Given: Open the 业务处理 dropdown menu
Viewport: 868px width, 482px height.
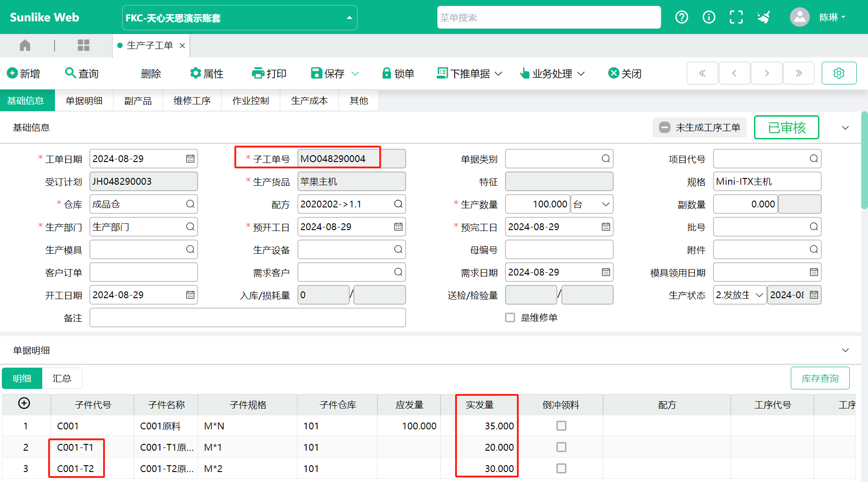Looking at the screenshot, I should [x=552, y=74].
